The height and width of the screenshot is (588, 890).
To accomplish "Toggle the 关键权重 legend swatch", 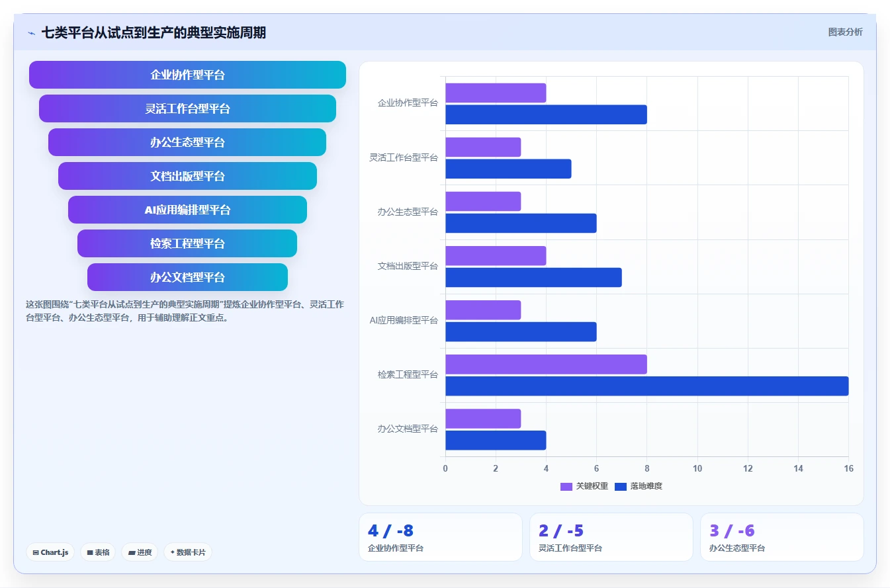I will [566, 487].
